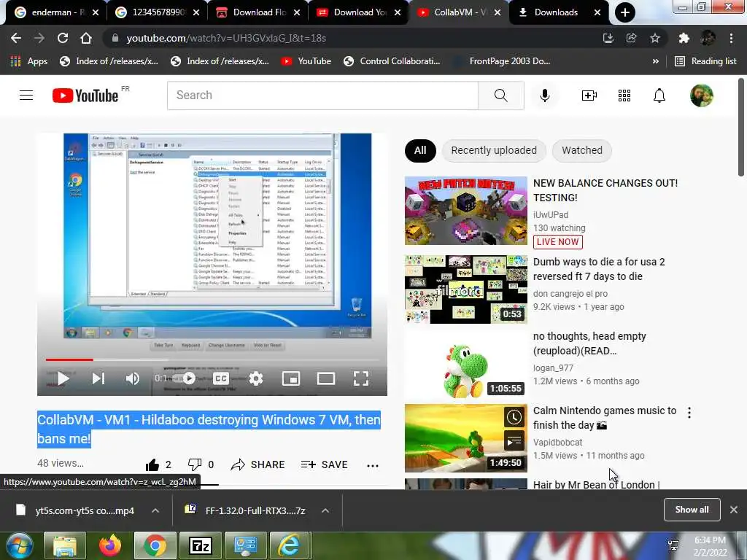Click the install app icon in address bar

(x=608, y=38)
